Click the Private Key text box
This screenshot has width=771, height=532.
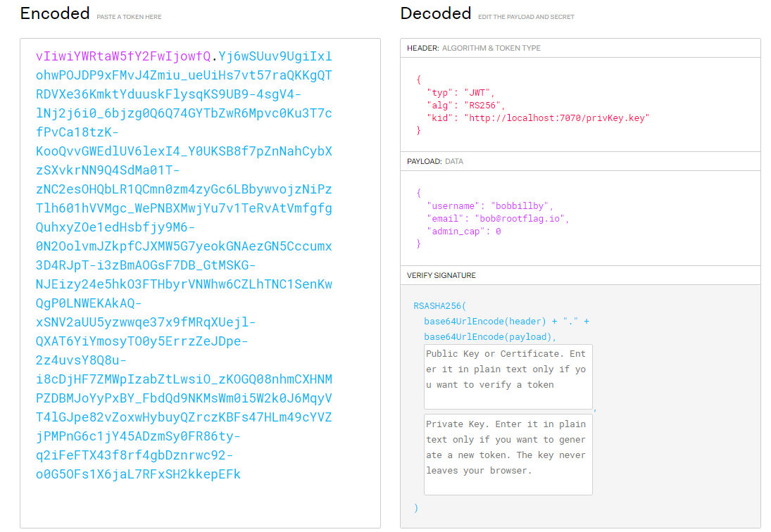(508, 454)
